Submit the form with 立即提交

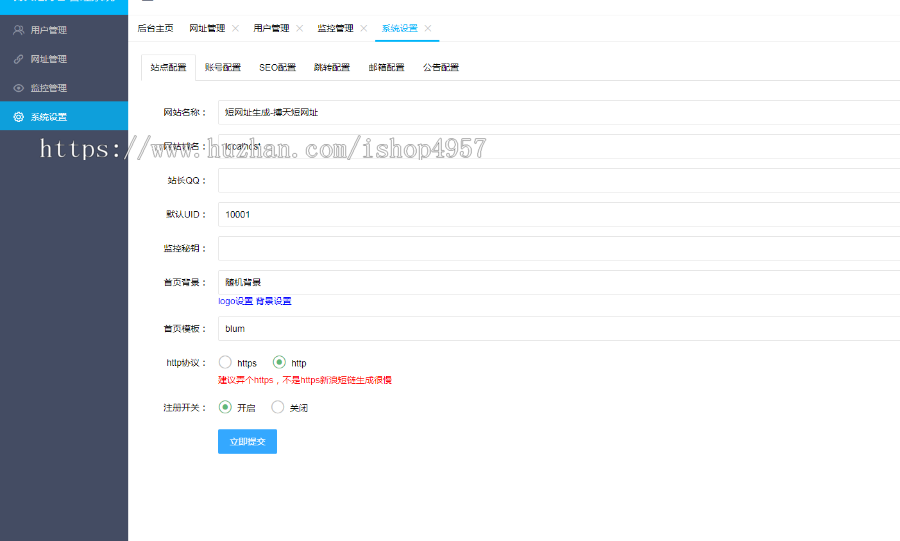pos(247,442)
